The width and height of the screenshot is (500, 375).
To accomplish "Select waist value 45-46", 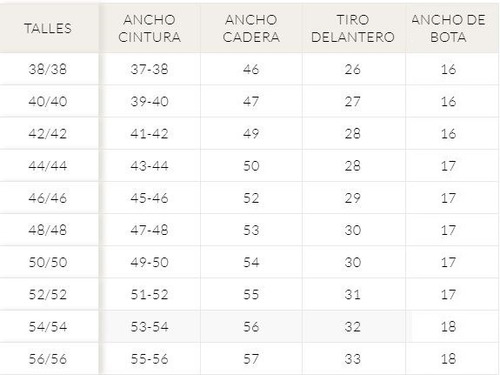I will pos(150,198).
